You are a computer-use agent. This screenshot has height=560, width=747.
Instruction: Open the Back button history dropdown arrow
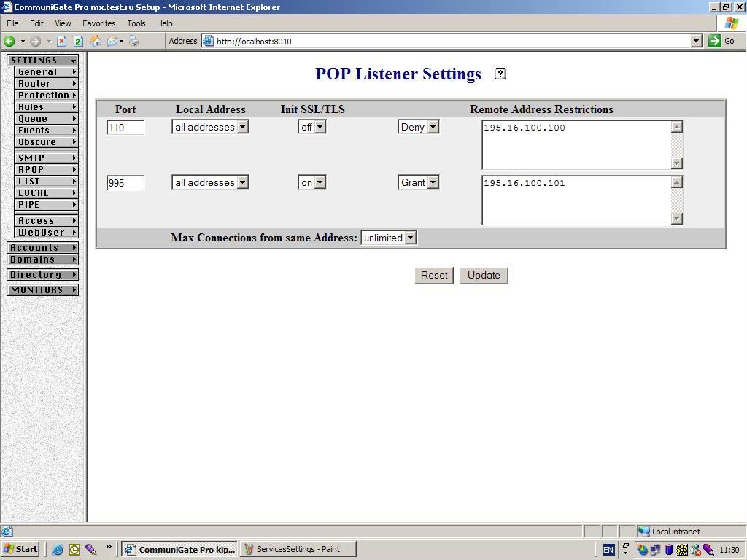pos(23,42)
